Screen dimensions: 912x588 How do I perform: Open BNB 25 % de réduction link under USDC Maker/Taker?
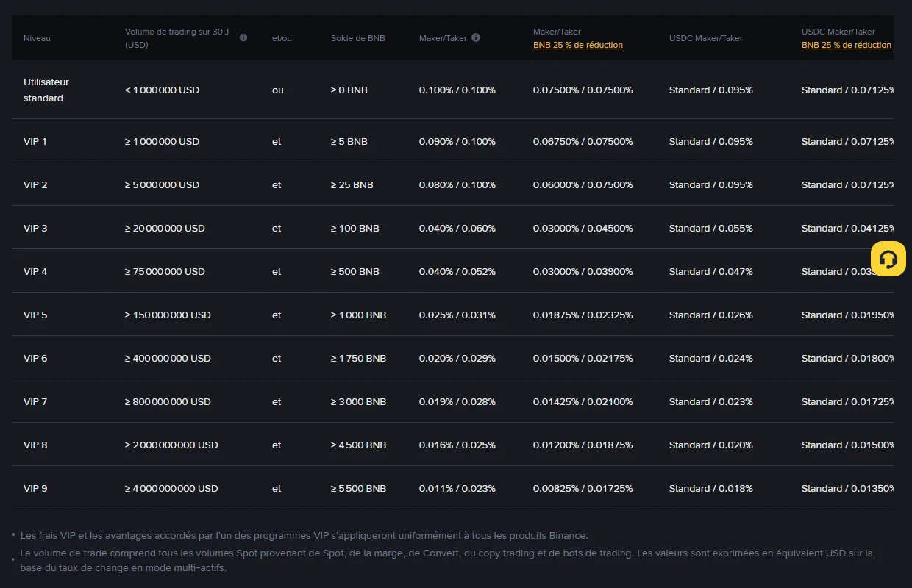pyautogui.click(x=847, y=45)
